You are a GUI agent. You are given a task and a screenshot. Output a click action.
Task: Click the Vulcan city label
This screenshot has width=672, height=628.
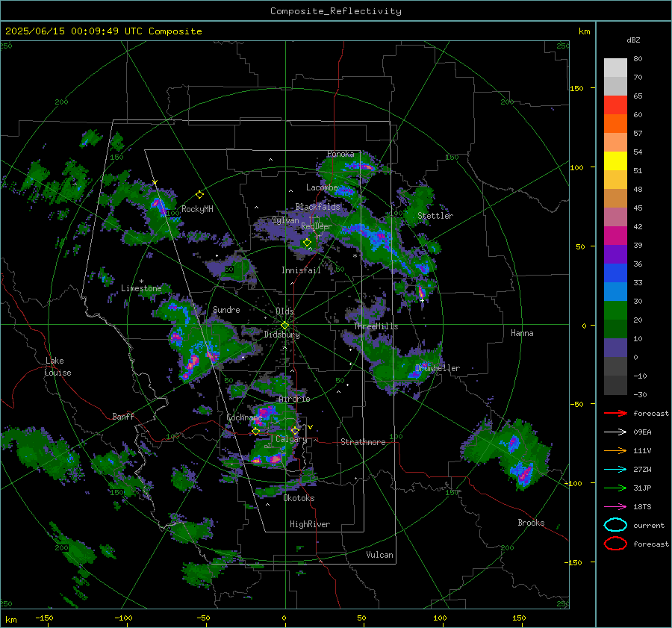380,555
